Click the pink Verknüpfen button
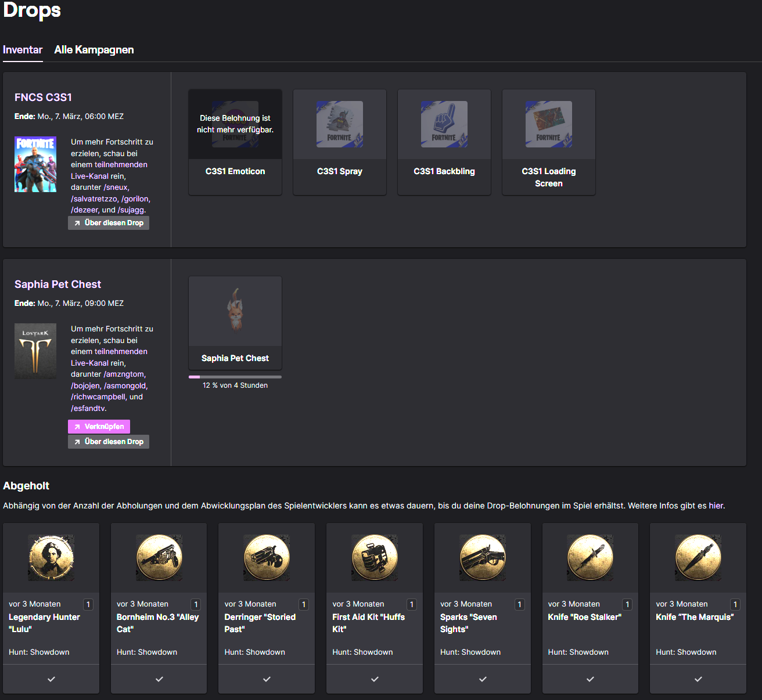The image size is (762, 700). pyautogui.click(x=99, y=427)
